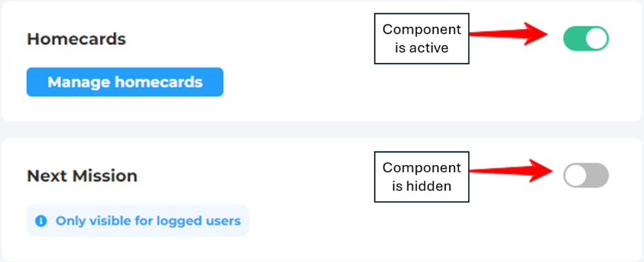
Task: Select the Homecards section title
Action: tap(76, 39)
